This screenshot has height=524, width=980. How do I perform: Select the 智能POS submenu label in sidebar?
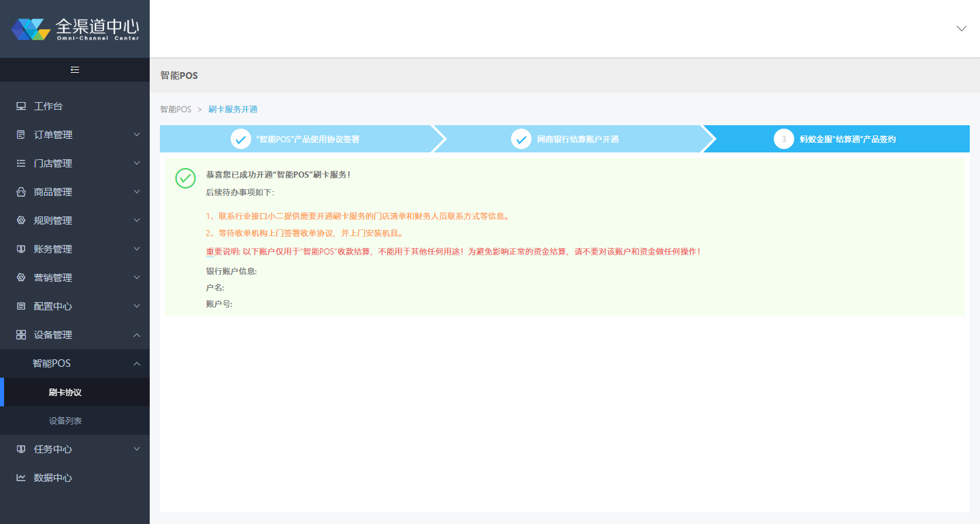[x=52, y=363]
